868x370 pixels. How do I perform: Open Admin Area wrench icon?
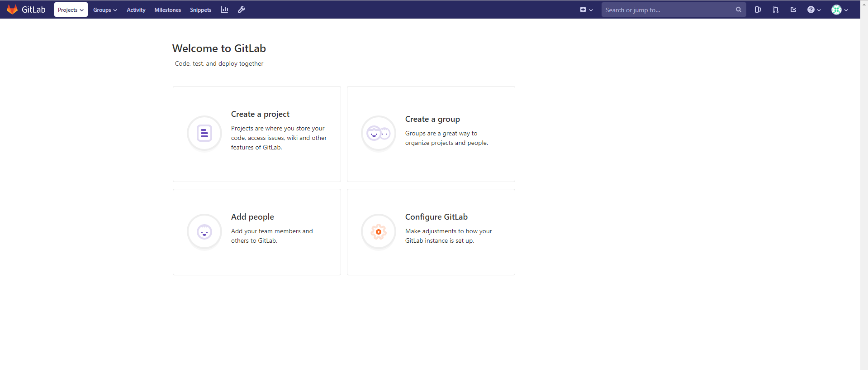coord(242,10)
